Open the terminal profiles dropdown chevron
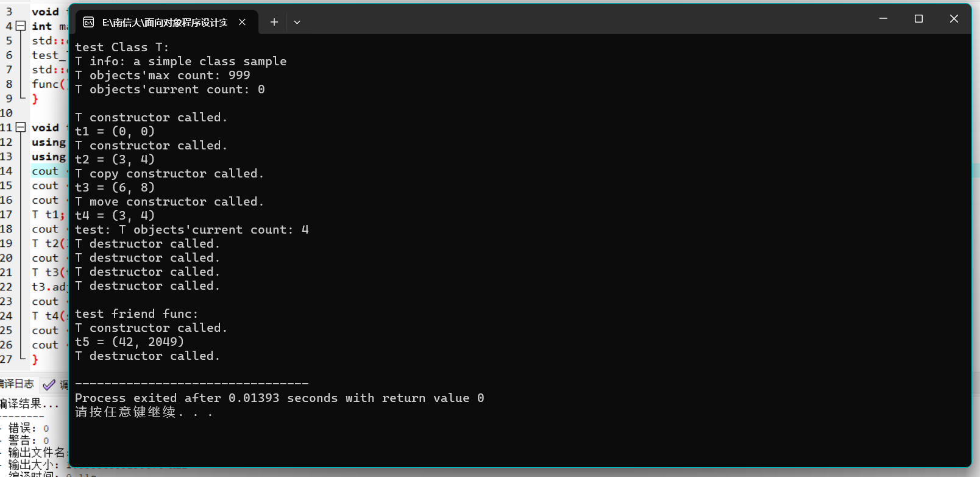 pyautogui.click(x=297, y=22)
